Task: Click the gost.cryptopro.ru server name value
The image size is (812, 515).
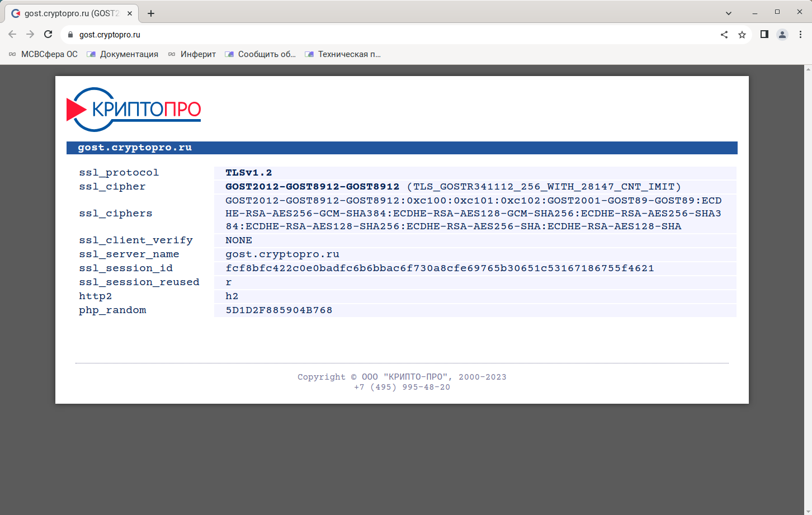Action: click(282, 254)
